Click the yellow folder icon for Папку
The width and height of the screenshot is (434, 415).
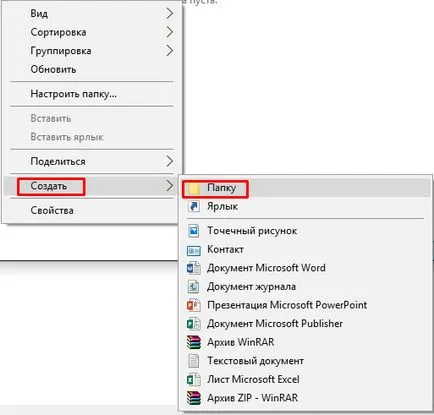193,188
